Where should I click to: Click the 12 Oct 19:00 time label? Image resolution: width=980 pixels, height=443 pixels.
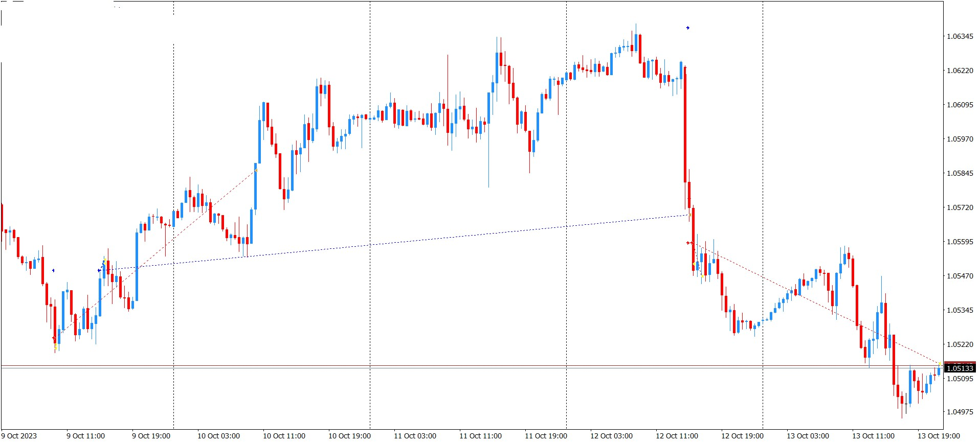[742, 436]
